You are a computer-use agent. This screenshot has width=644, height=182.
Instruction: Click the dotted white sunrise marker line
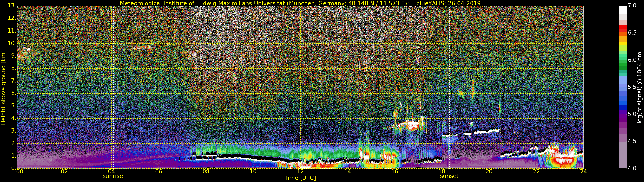coord(113,87)
